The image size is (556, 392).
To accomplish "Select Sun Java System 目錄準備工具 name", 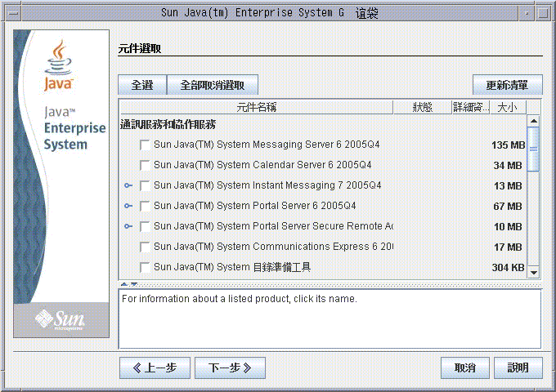I will (x=232, y=267).
